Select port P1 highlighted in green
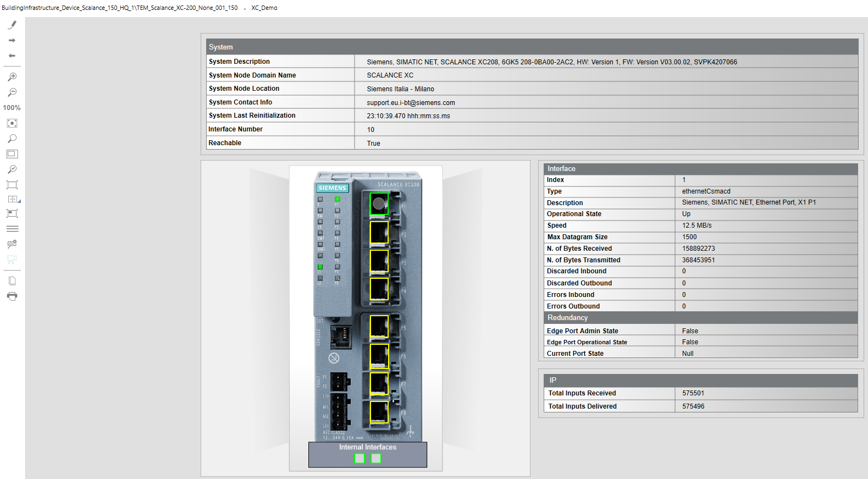This screenshot has height=479, width=868. coord(379,203)
